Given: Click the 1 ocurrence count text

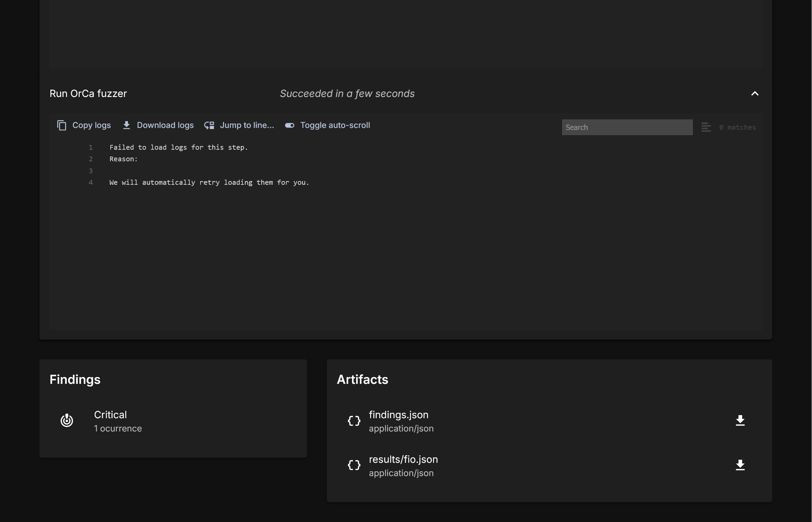Looking at the screenshot, I should click(118, 428).
